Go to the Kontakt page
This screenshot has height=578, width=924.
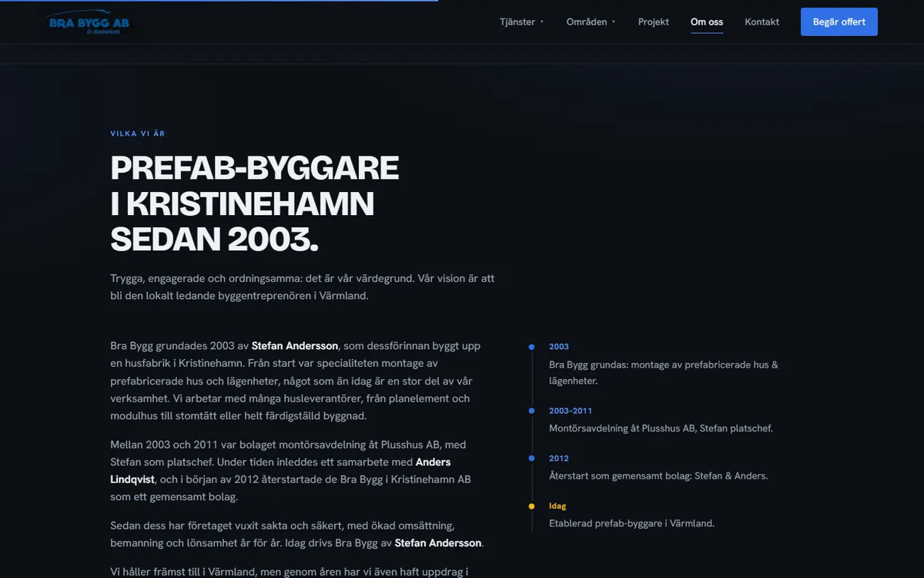[x=762, y=22]
